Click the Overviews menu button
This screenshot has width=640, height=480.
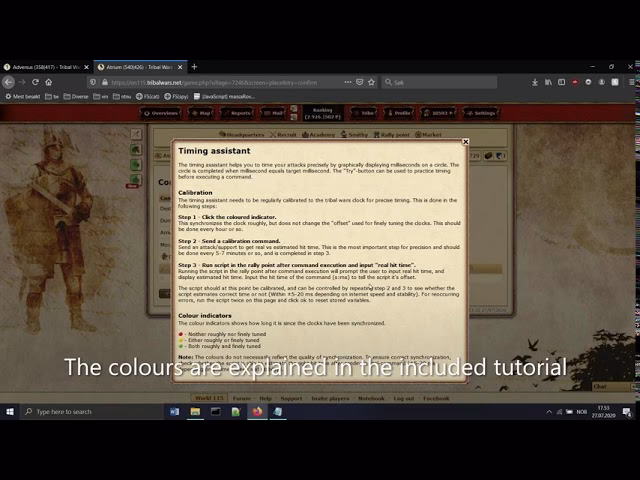[161, 113]
